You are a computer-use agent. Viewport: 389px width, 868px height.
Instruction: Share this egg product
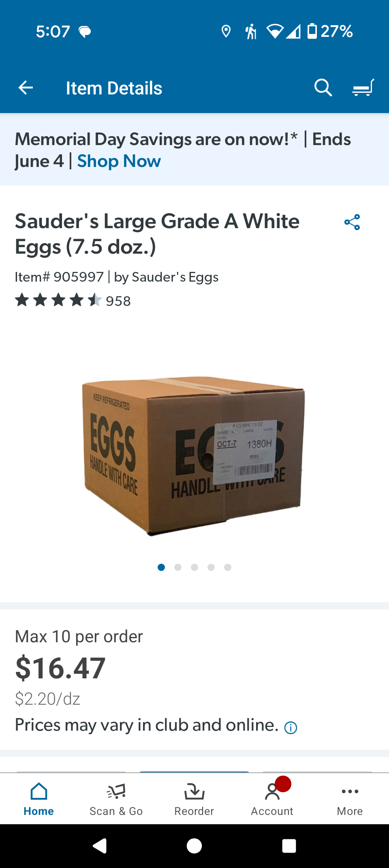[x=352, y=222]
